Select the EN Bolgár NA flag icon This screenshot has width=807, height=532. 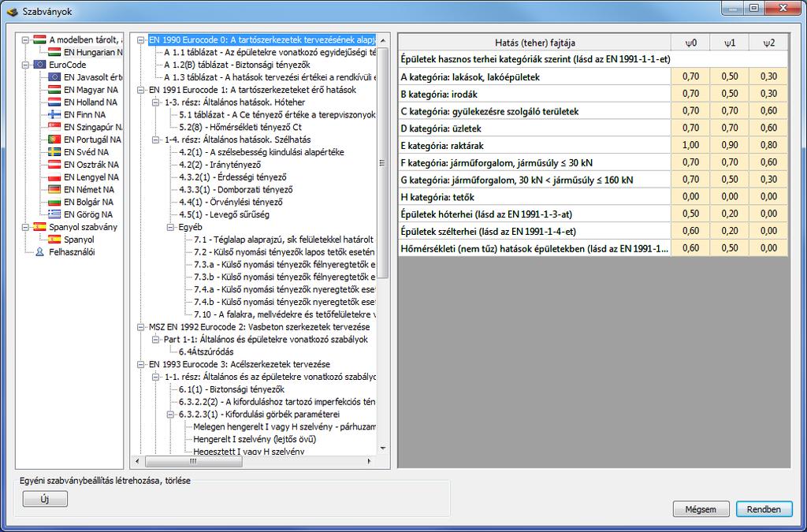(54, 202)
